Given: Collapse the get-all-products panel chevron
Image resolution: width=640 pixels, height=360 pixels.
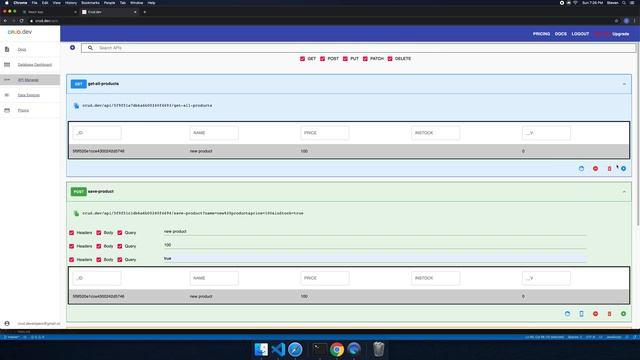Looking at the screenshot, I should pyautogui.click(x=624, y=84).
